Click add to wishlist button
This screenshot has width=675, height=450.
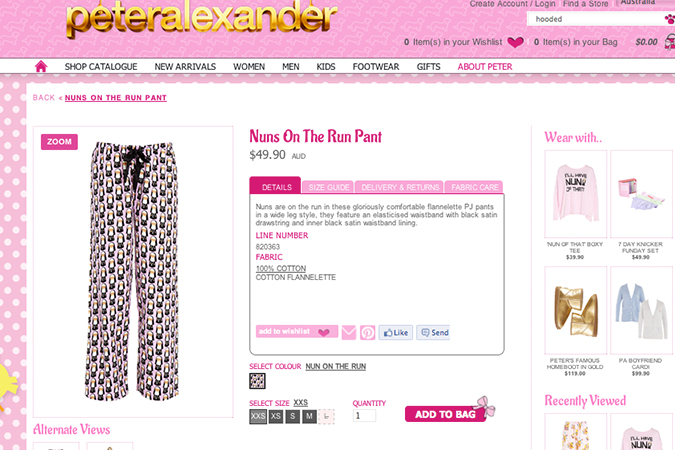coord(297,332)
